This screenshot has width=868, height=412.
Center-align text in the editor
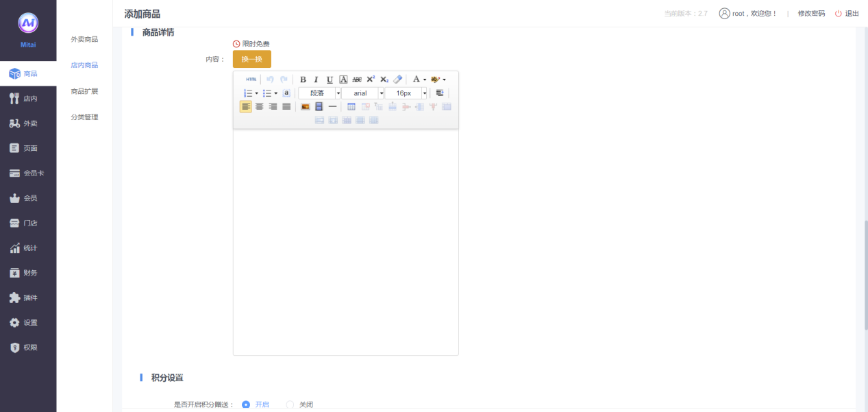pyautogui.click(x=260, y=107)
